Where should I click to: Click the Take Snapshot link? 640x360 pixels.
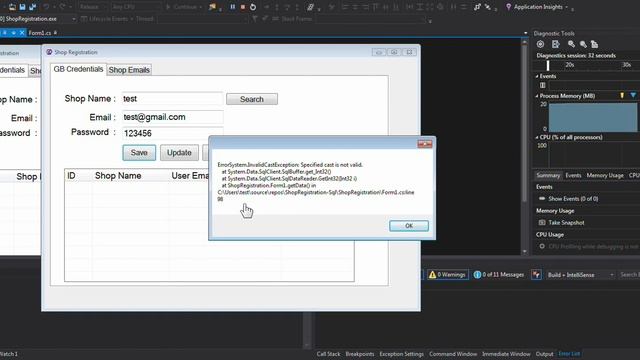coord(566,222)
